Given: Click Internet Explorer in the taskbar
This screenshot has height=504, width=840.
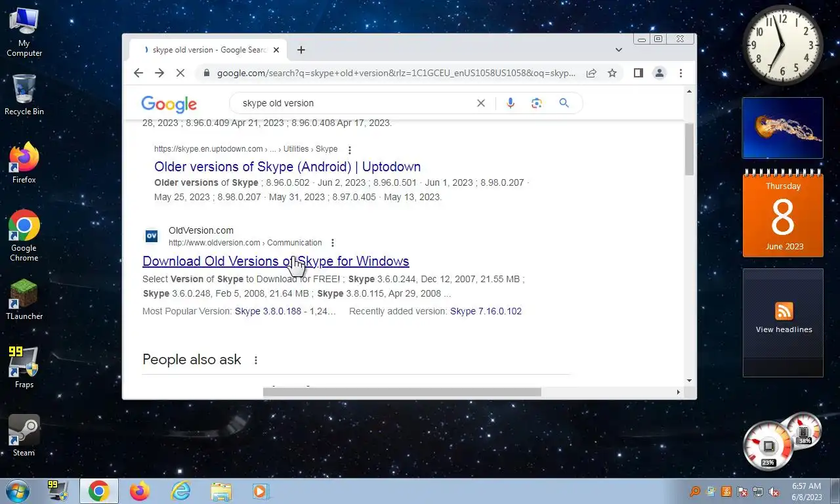Looking at the screenshot, I should click(x=180, y=491).
